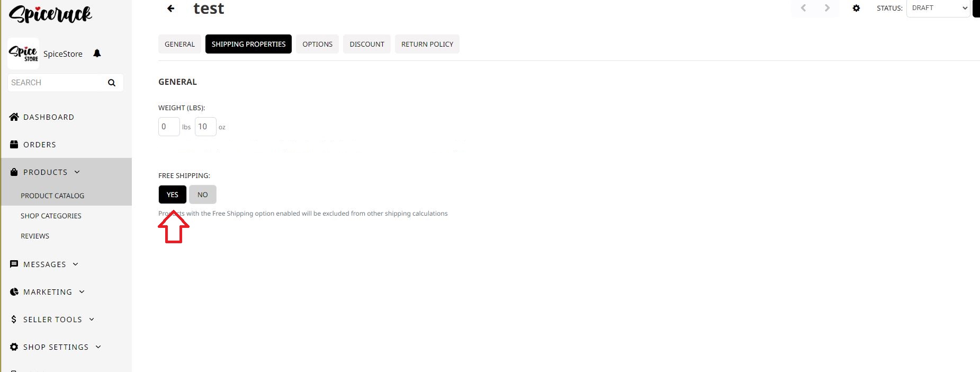Click the Dashboard home icon

14,117
